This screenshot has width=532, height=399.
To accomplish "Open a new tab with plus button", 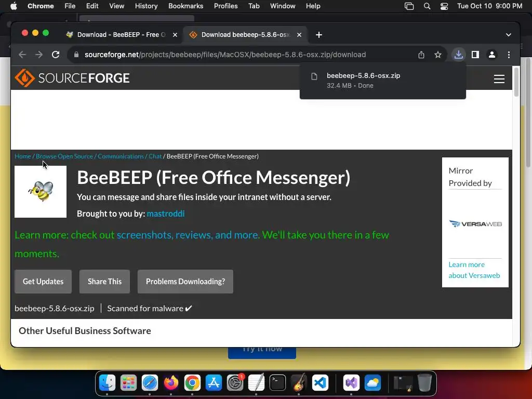I will pyautogui.click(x=318, y=35).
